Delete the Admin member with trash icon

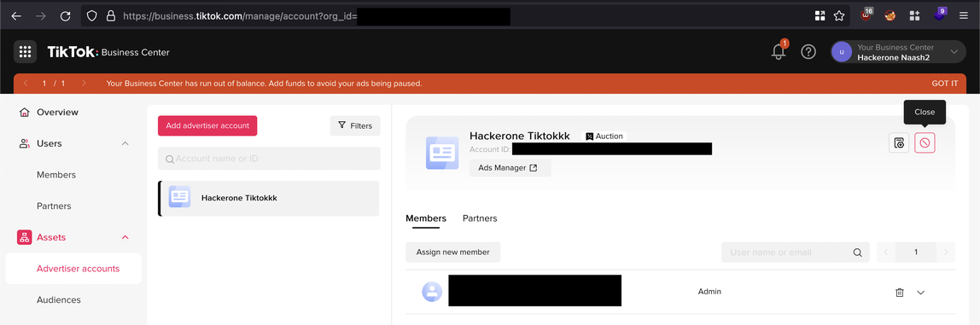(900, 292)
